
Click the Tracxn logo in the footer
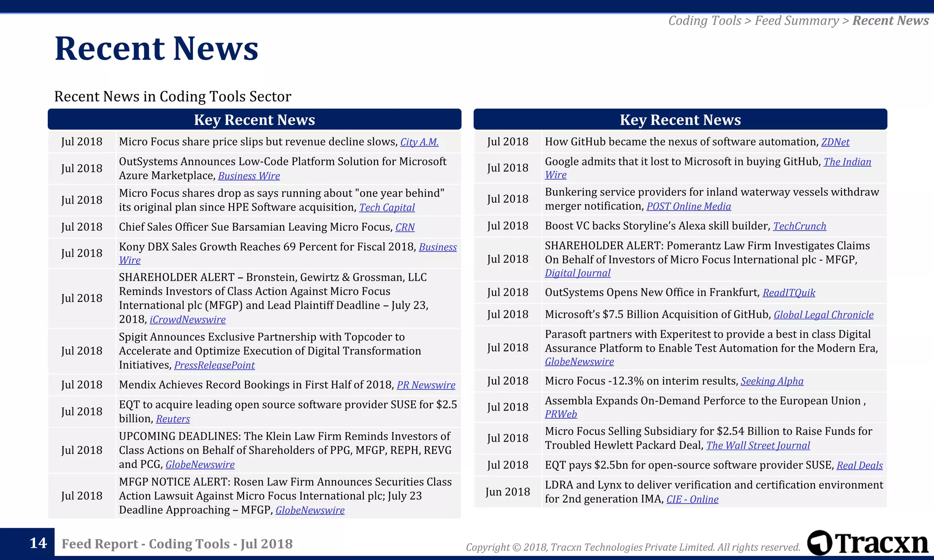(x=868, y=543)
